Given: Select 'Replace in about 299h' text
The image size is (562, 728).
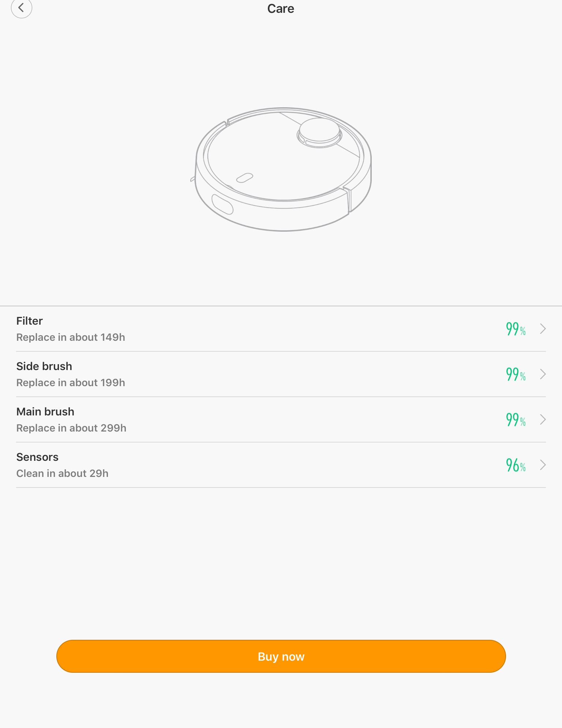Looking at the screenshot, I should click(71, 428).
